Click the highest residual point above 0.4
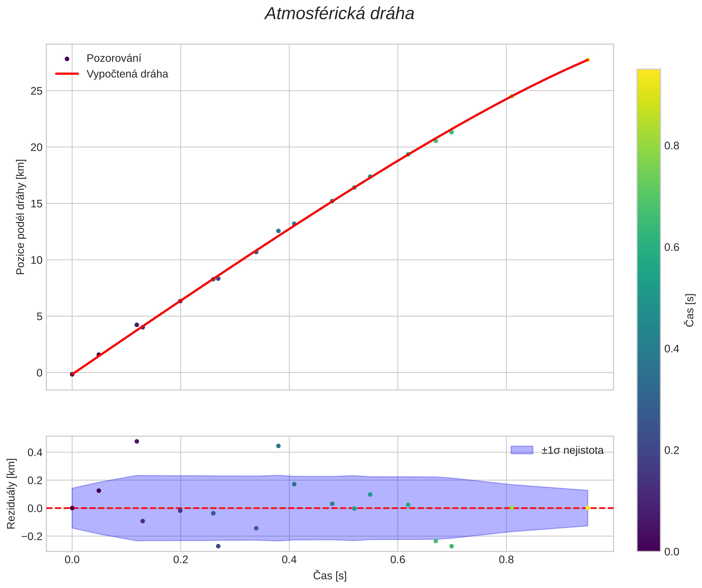The image size is (702, 588). [137, 442]
